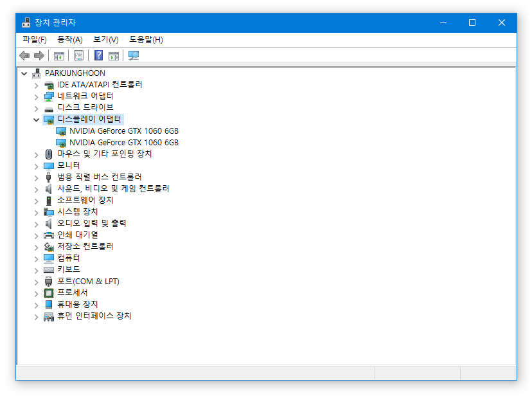Collapse the 디스플레이 어댑터 category
Image resolution: width=532 pixels, height=396 pixels.
tap(36, 120)
